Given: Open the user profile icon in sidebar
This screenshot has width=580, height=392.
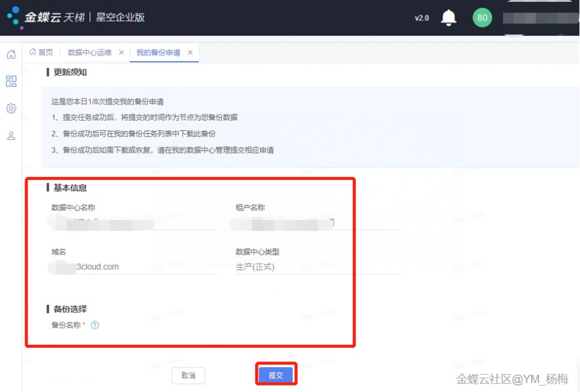Looking at the screenshot, I should click(x=11, y=136).
